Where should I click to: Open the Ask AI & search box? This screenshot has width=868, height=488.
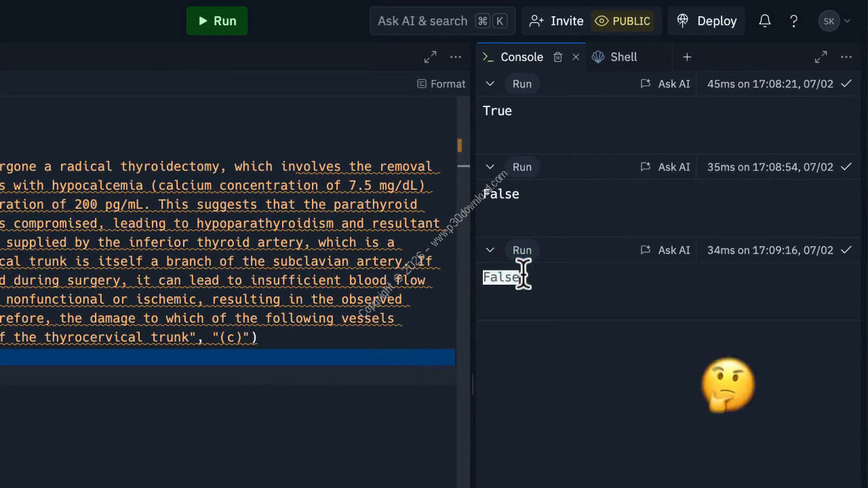point(442,21)
